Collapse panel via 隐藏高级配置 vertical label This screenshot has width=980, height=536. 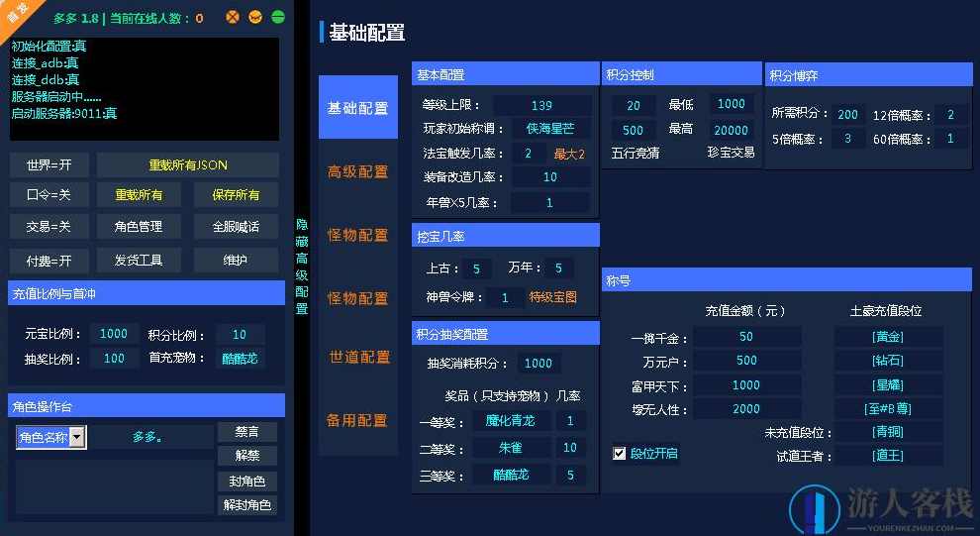pos(302,266)
